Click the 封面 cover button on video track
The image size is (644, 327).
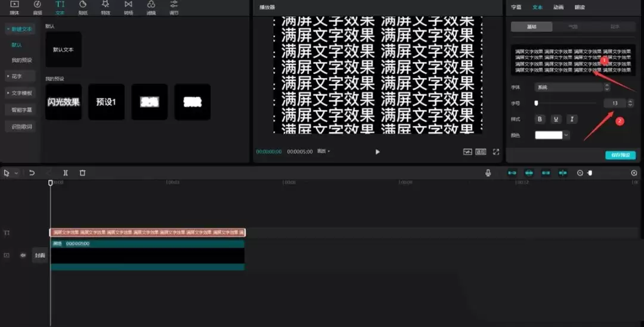pos(40,255)
